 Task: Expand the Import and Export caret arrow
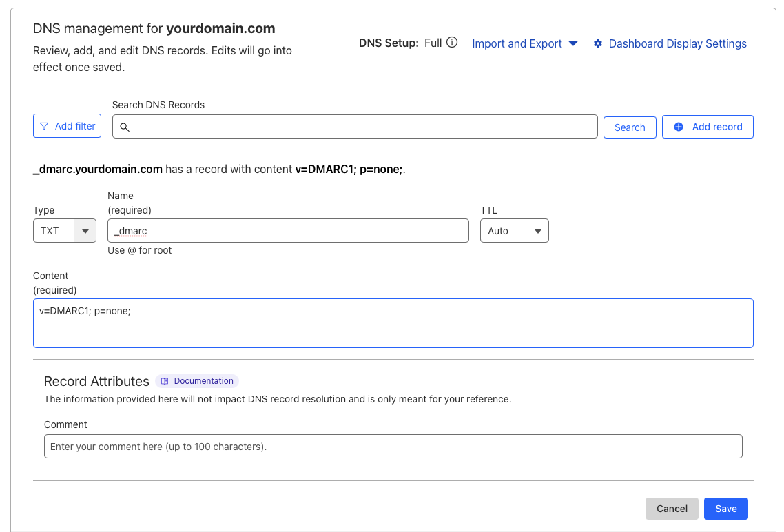pyautogui.click(x=573, y=43)
